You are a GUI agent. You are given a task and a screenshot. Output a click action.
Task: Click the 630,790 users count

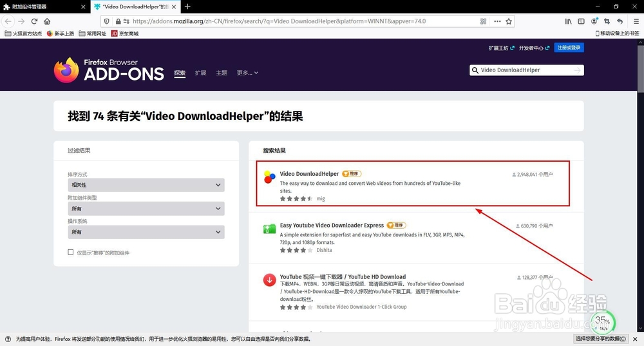[535, 226]
